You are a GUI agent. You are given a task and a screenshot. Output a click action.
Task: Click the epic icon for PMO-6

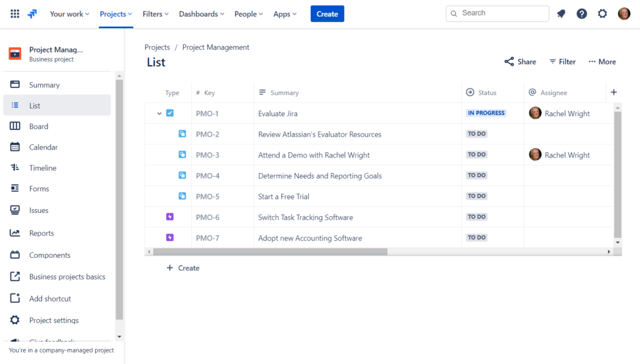[170, 217]
